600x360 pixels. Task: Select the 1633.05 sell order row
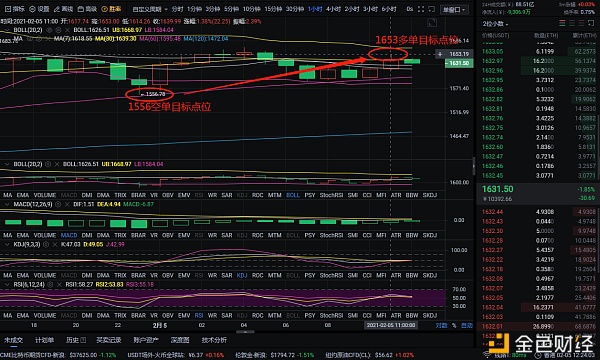pyautogui.click(x=538, y=51)
